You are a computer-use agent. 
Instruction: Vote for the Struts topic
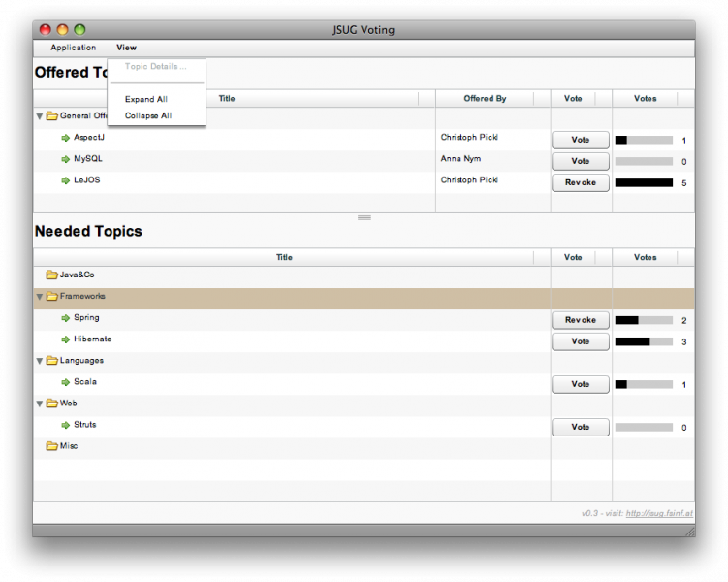[x=581, y=427]
